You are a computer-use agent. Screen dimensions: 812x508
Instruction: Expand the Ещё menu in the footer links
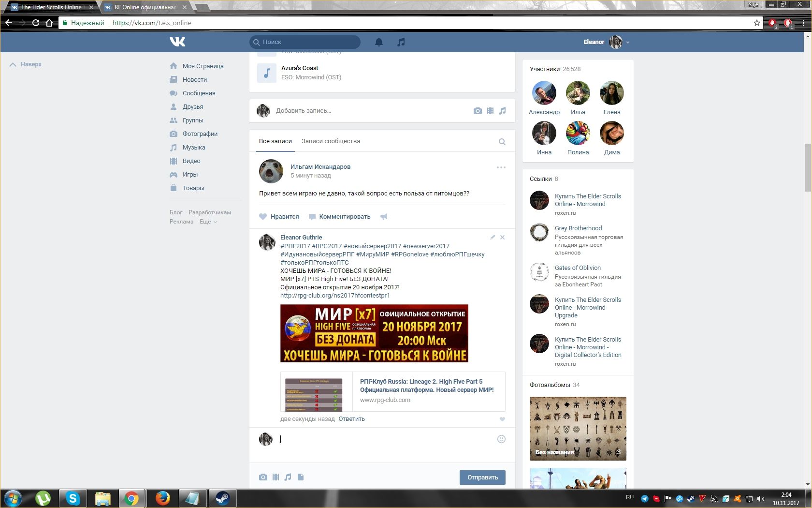click(x=208, y=222)
